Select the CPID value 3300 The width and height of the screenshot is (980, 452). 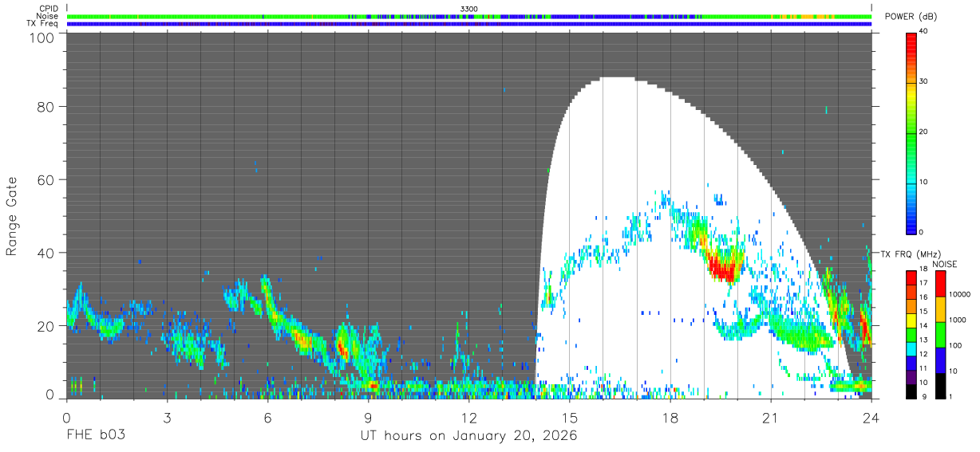tap(469, 8)
